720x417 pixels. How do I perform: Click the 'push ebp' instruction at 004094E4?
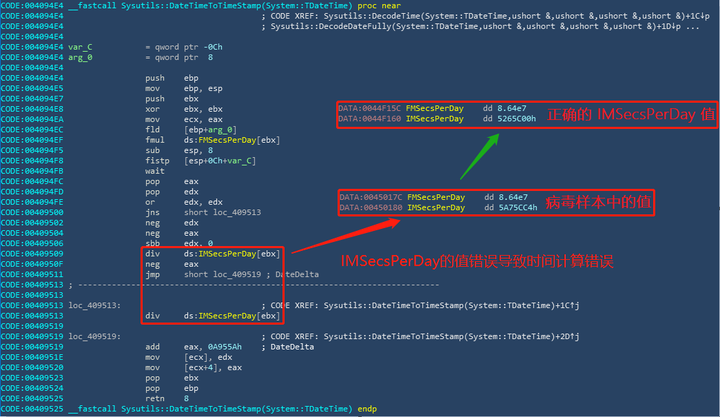point(172,78)
